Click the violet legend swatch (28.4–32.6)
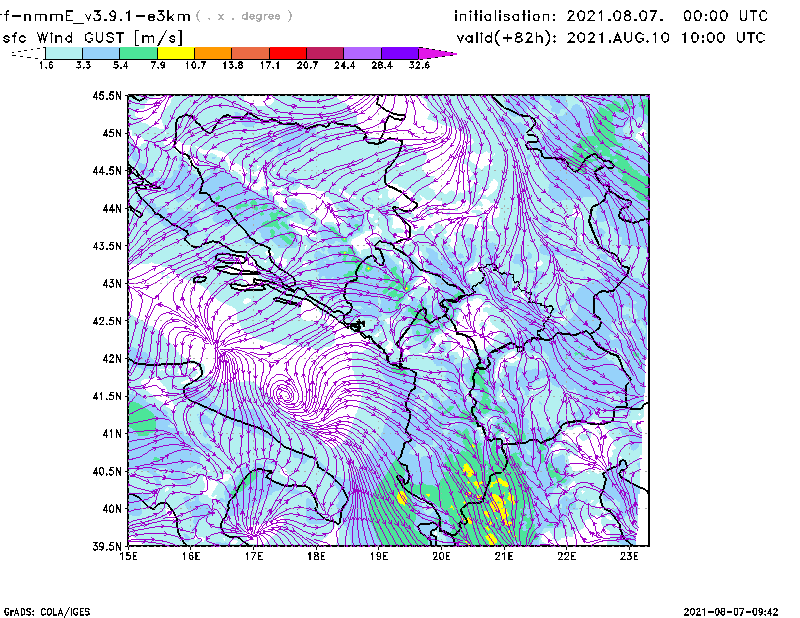This screenshot has width=800, height=618. 399,52
